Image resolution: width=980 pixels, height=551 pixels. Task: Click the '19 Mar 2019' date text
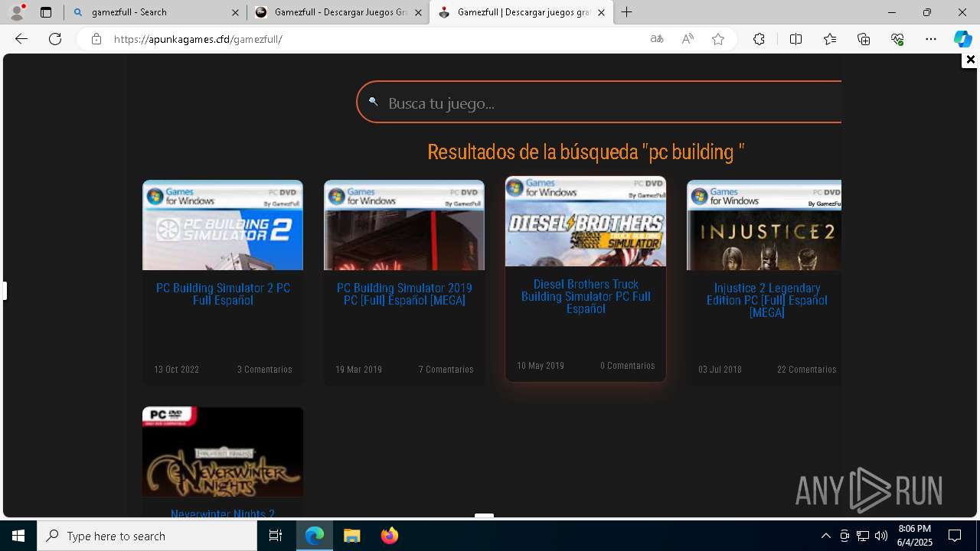coord(358,370)
